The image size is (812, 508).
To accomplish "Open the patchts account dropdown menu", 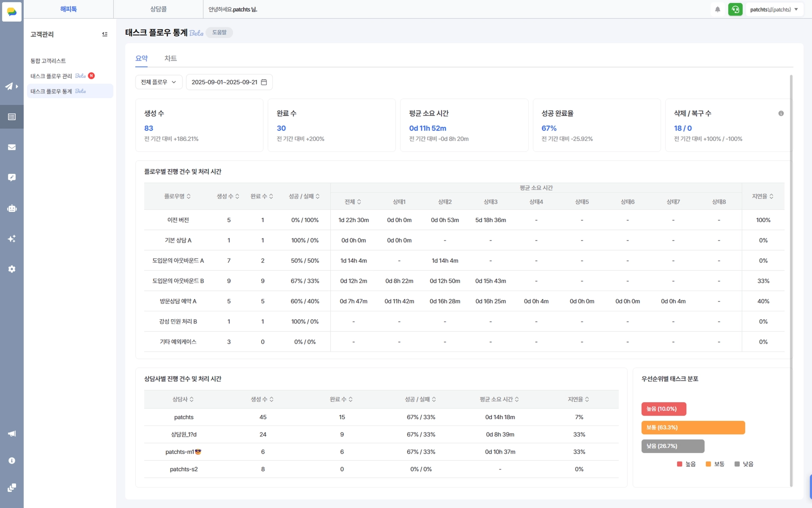I will pyautogui.click(x=774, y=10).
